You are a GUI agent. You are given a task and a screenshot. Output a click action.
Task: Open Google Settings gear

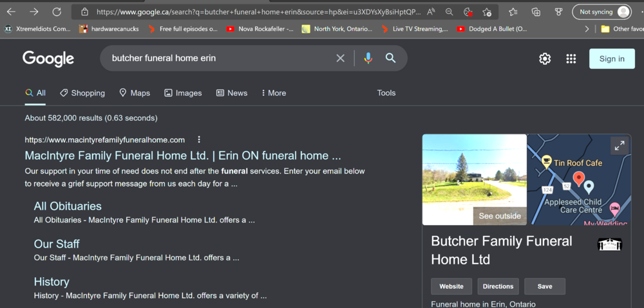tap(545, 59)
